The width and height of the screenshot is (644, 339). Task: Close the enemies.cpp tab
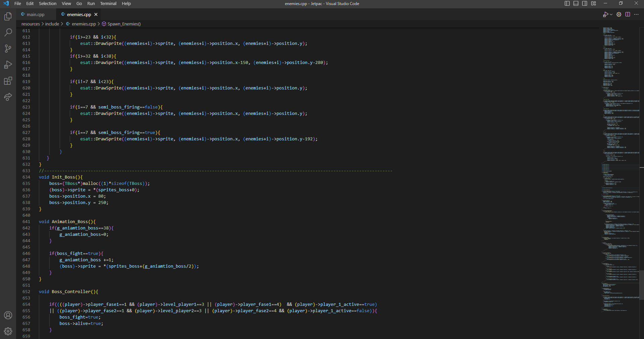pos(96,14)
